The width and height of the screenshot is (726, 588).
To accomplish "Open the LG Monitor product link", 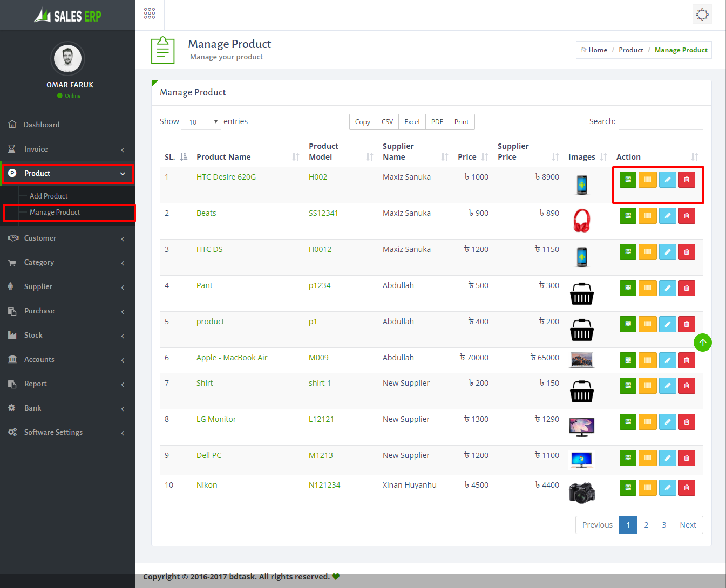I will (x=216, y=419).
